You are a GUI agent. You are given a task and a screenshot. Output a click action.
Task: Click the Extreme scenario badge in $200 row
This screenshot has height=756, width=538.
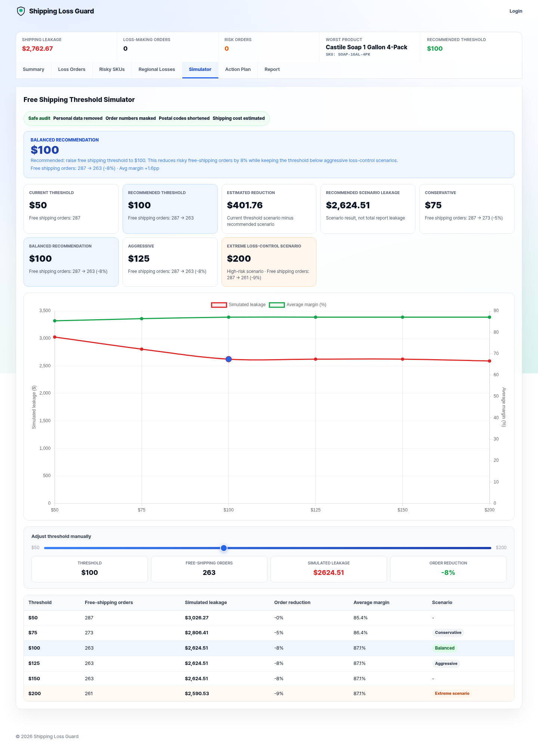tap(452, 693)
